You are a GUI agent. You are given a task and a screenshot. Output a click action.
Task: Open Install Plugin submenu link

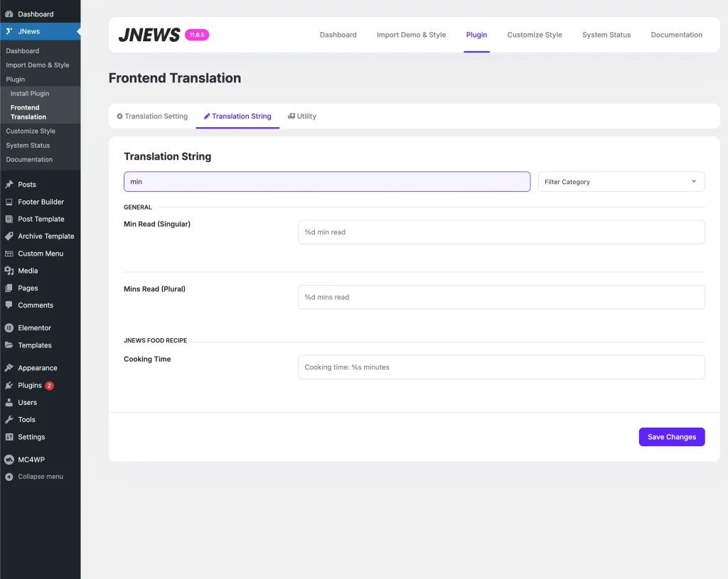pos(30,94)
